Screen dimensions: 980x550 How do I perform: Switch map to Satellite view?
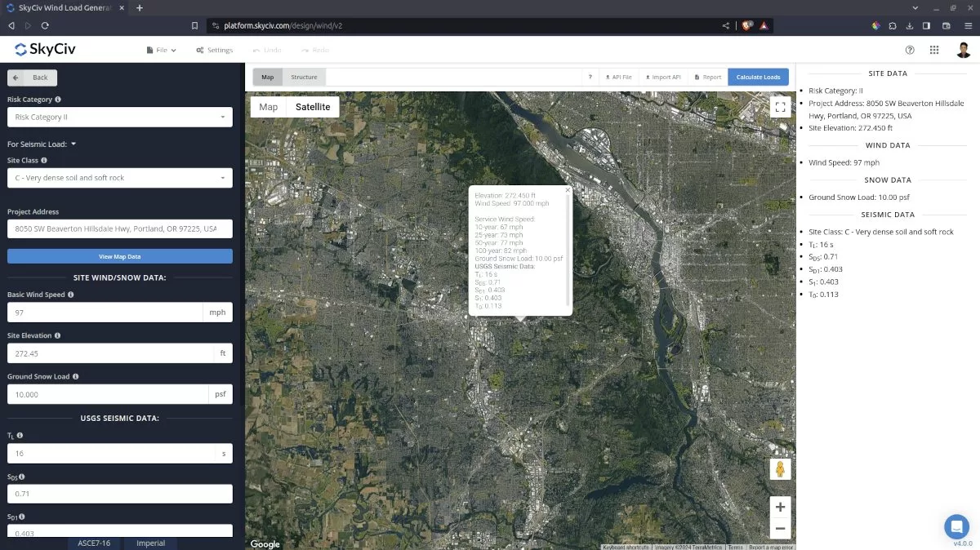[x=313, y=107]
